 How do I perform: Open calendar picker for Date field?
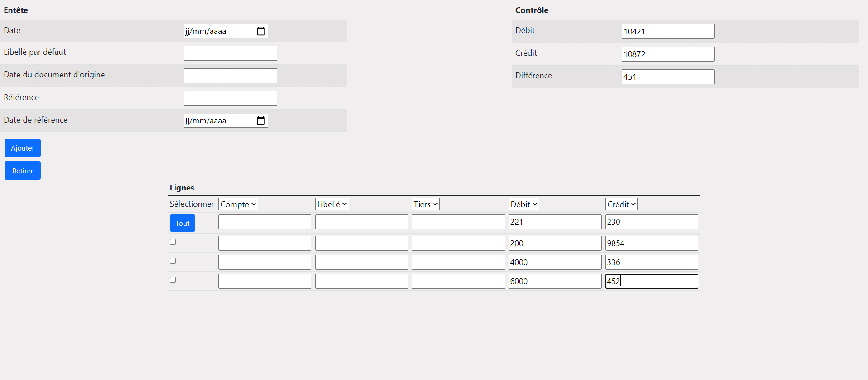point(261,31)
